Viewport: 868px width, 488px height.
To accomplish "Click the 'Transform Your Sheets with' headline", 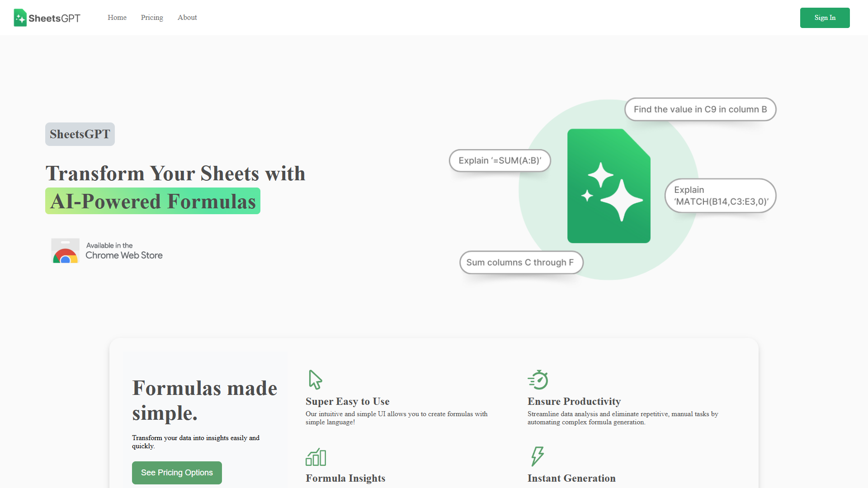I will (x=175, y=174).
